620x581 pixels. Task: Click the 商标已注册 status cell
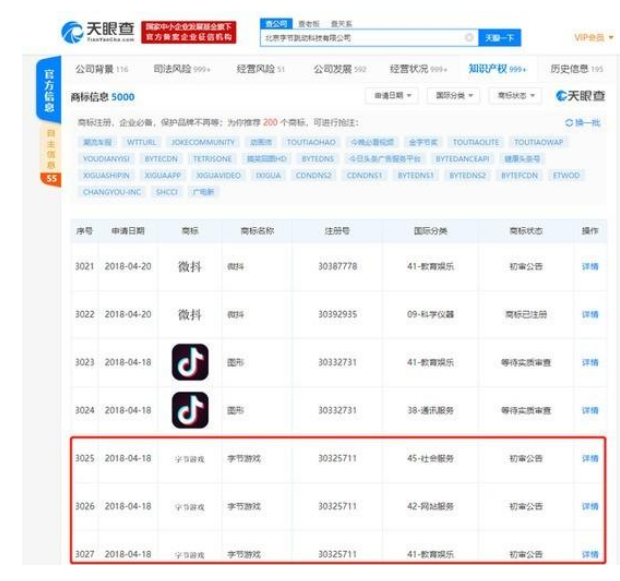(526, 315)
